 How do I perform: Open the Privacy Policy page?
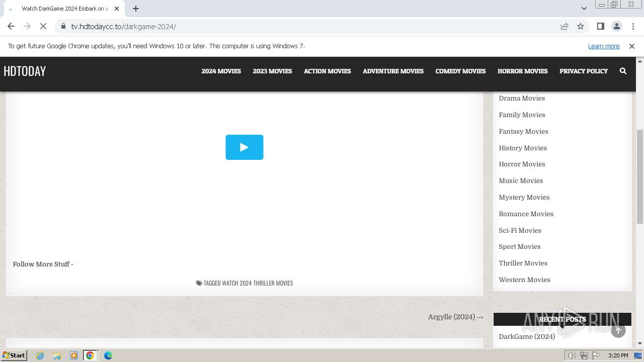pos(584,71)
